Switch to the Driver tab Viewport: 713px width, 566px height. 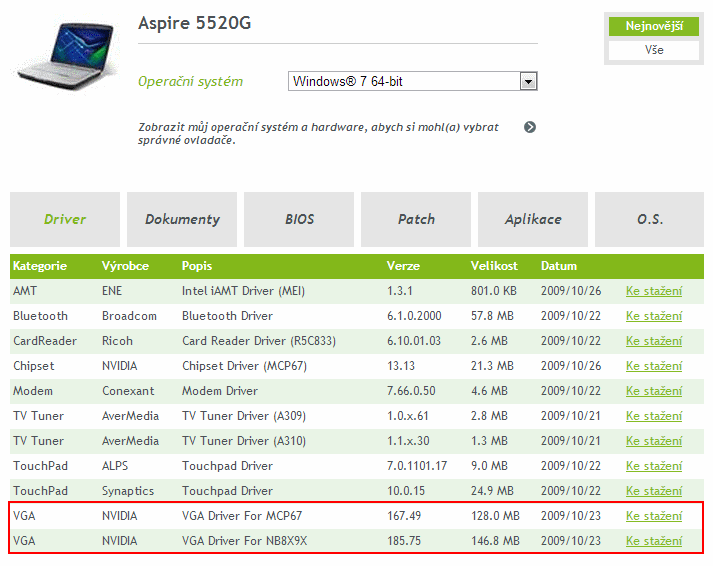[x=65, y=219]
